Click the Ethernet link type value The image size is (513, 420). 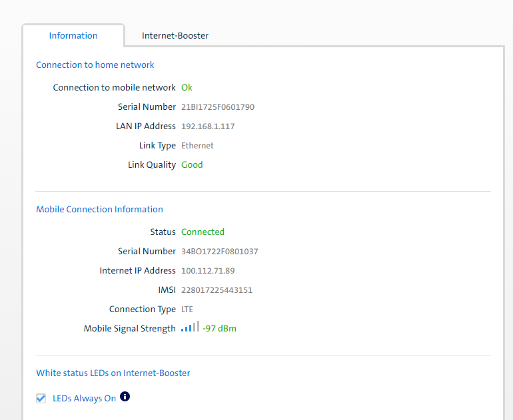[x=197, y=146]
